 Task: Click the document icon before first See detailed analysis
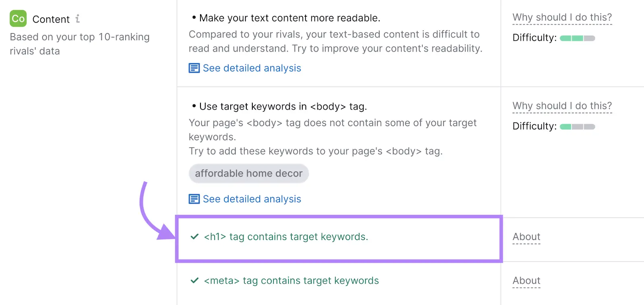[x=194, y=68]
